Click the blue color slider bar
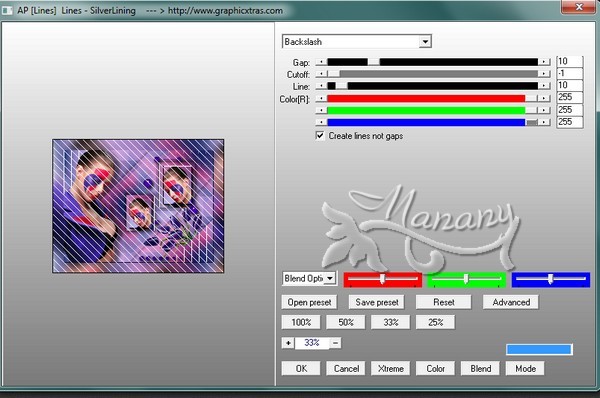Screen dimensions: 600x398 [432, 122]
